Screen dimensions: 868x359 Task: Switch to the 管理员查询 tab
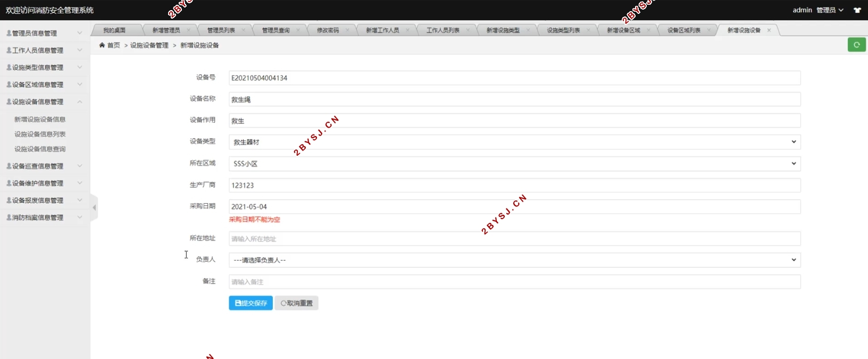pyautogui.click(x=276, y=30)
